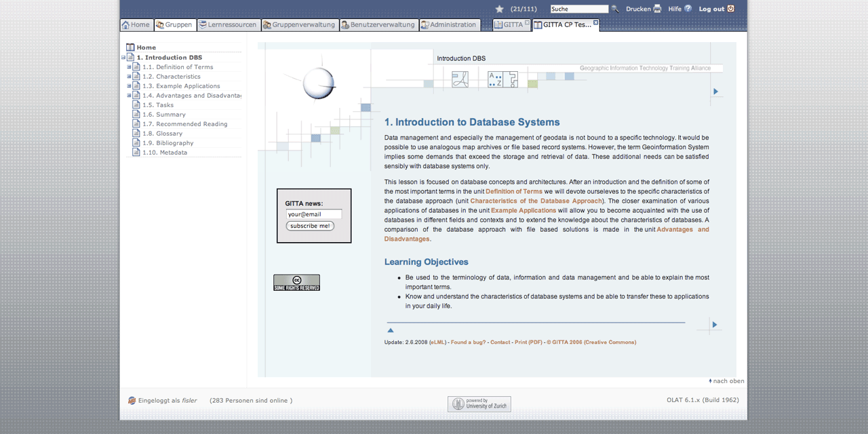The width and height of the screenshot is (868, 434).
Task: Open help via the question mark icon
Action: tap(688, 9)
